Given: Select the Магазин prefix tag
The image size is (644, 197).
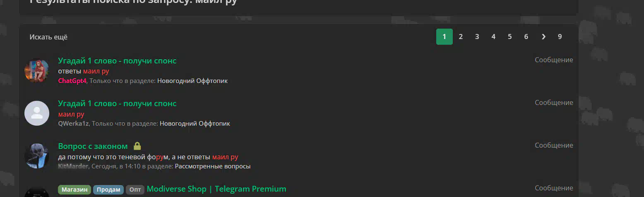Looking at the screenshot, I should pos(74,190).
